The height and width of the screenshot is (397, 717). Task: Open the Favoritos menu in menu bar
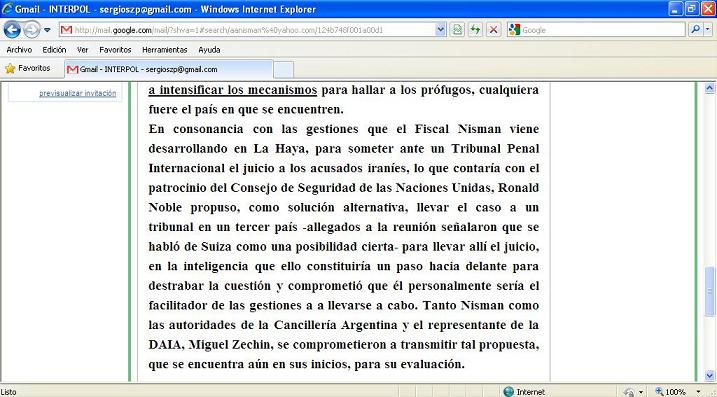(x=115, y=50)
